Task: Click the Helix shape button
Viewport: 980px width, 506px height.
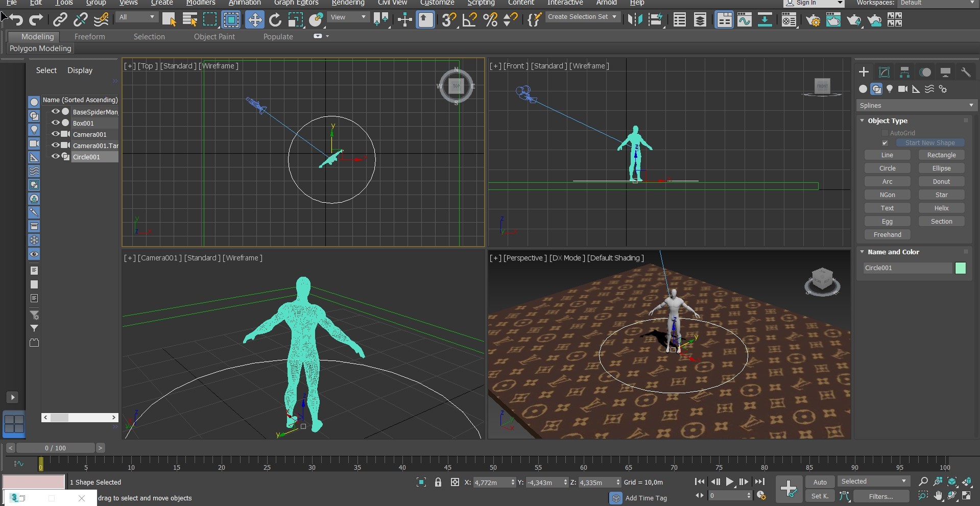Action: [x=941, y=208]
